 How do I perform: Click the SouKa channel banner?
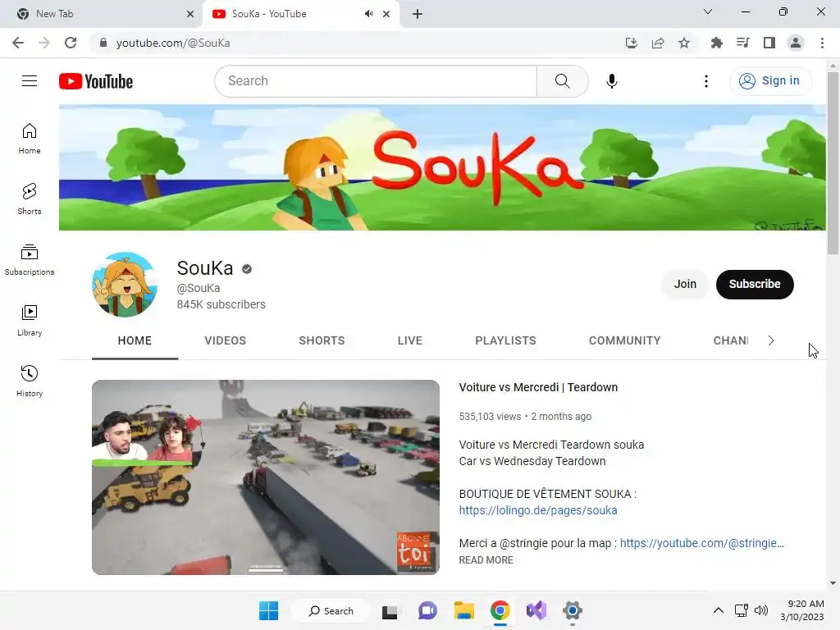[442, 167]
